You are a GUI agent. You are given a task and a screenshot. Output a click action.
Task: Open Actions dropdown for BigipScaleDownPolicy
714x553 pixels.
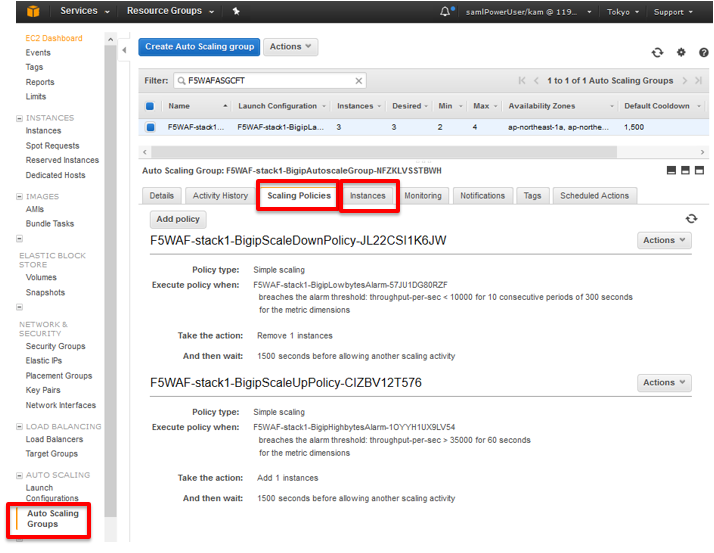664,240
